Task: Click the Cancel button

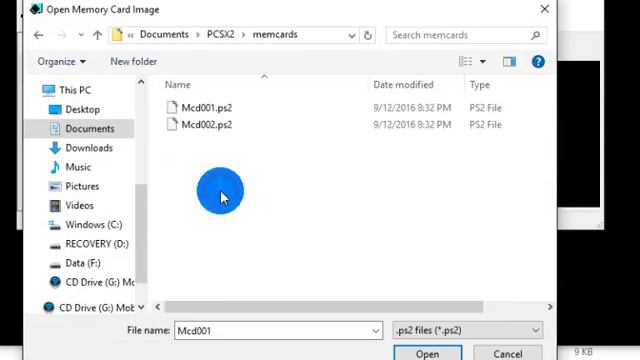Action: 508,353
